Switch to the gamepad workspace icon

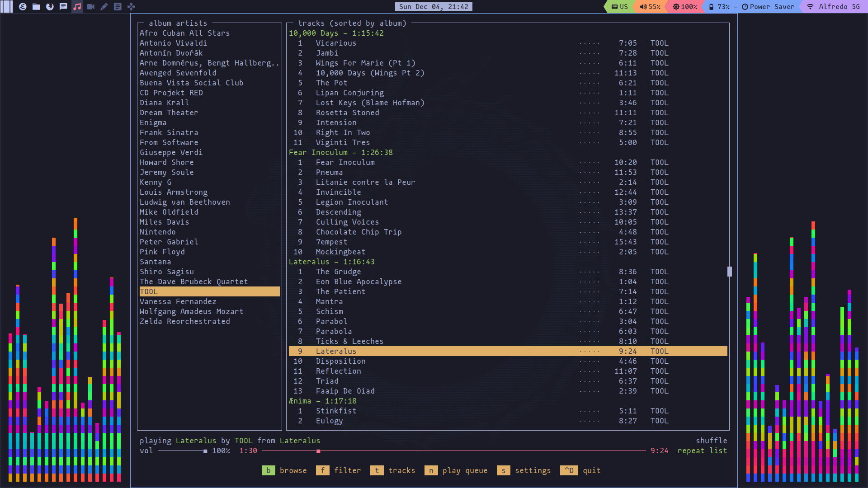pyautogui.click(x=131, y=6)
